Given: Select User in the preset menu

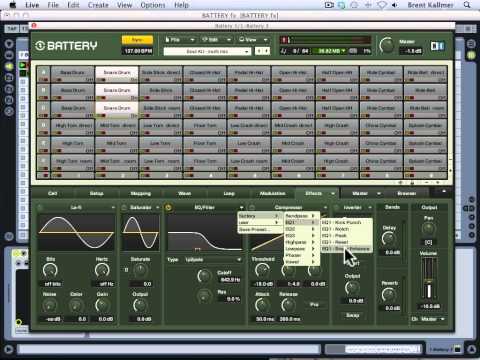Looking at the screenshot, I should tap(259, 222).
